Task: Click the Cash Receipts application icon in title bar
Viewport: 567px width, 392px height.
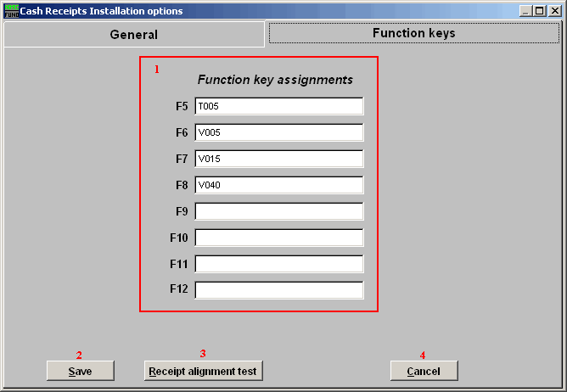Action: 12,11
